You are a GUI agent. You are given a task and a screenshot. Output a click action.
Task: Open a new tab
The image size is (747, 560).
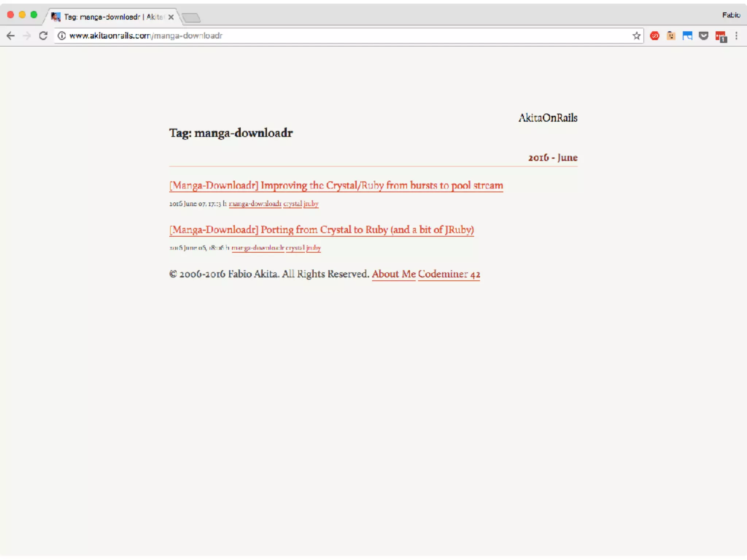coord(191,17)
